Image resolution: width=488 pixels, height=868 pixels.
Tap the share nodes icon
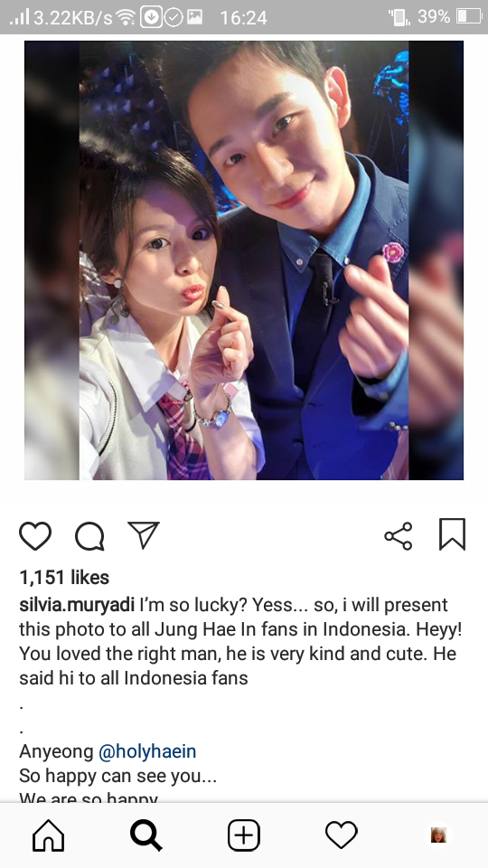(x=399, y=536)
